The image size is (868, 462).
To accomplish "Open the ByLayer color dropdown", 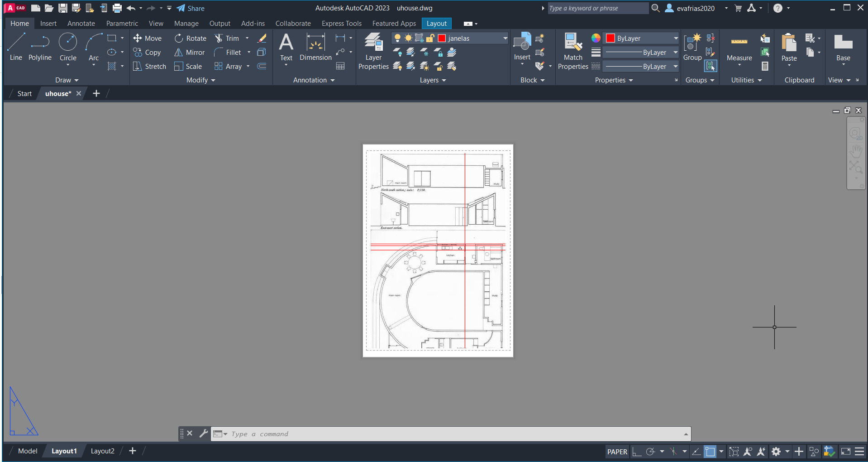I will [676, 38].
